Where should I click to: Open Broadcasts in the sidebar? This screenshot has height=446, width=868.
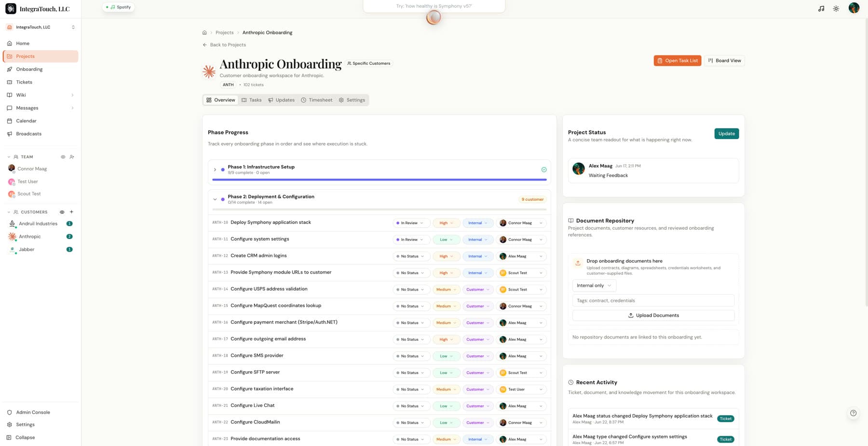pos(41,134)
